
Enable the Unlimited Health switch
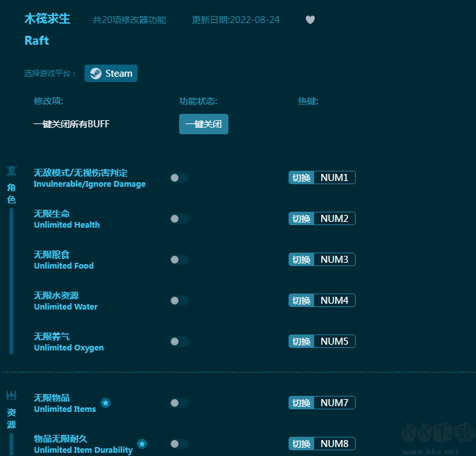179,219
